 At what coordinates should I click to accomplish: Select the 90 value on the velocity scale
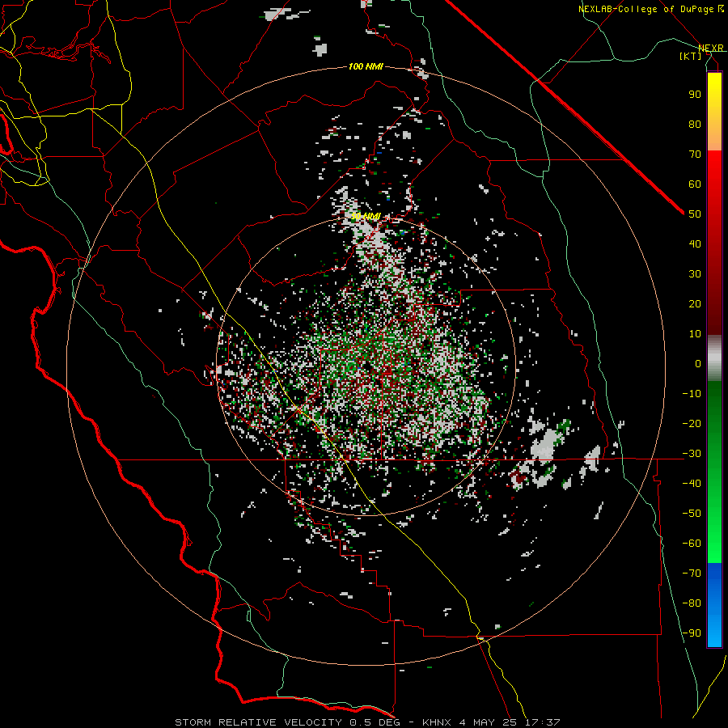pos(695,95)
